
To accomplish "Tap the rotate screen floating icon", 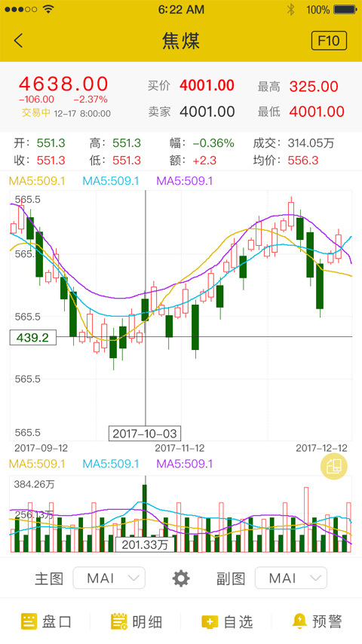I will click(333, 467).
